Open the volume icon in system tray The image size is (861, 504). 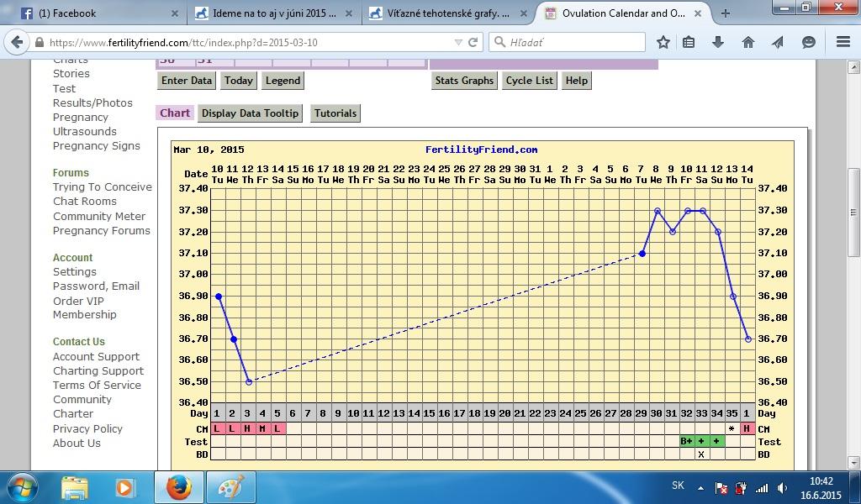783,488
